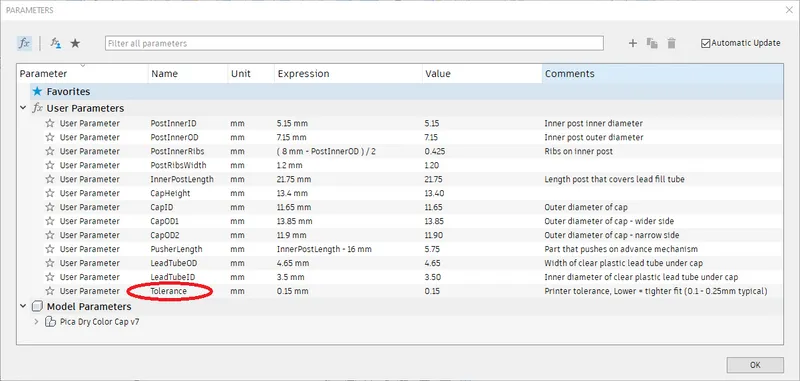Select the Favorites group row
This screenshot has width=800, height=381.
[407, 92]
